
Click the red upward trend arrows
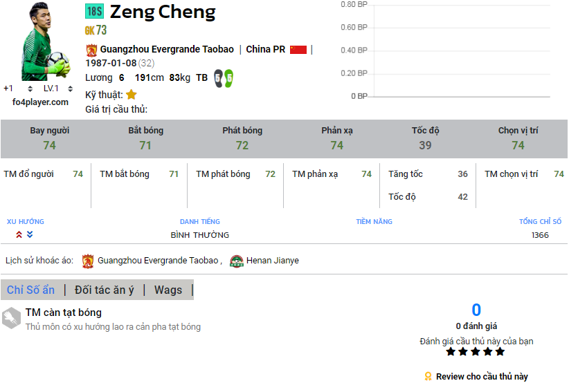pos(19,235)
